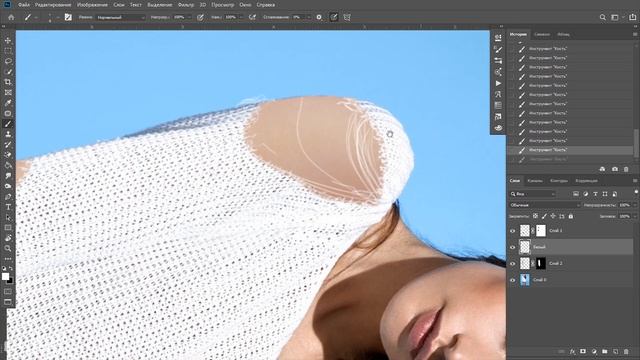Screen dimensions: 640x360
Task: Open Окно menu
Action: [x=245, y=5]
